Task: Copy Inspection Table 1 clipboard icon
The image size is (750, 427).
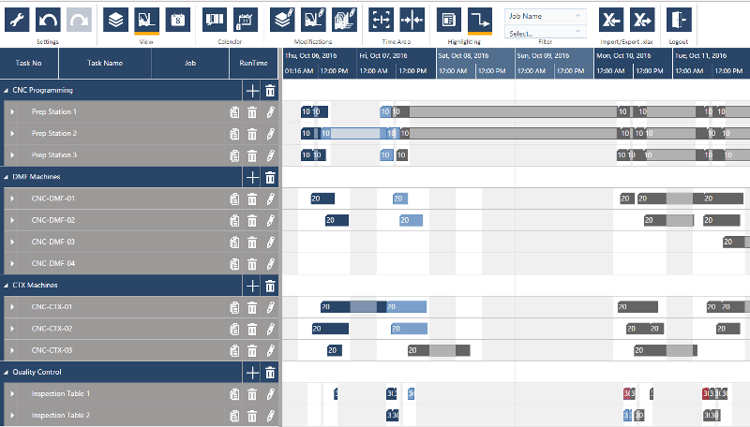Action: (234, 394)
